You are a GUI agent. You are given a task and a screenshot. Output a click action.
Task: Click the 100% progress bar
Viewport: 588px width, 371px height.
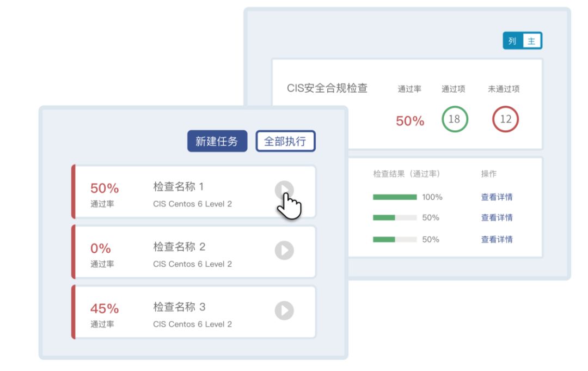pyautogui.click(x=394, y=197)
